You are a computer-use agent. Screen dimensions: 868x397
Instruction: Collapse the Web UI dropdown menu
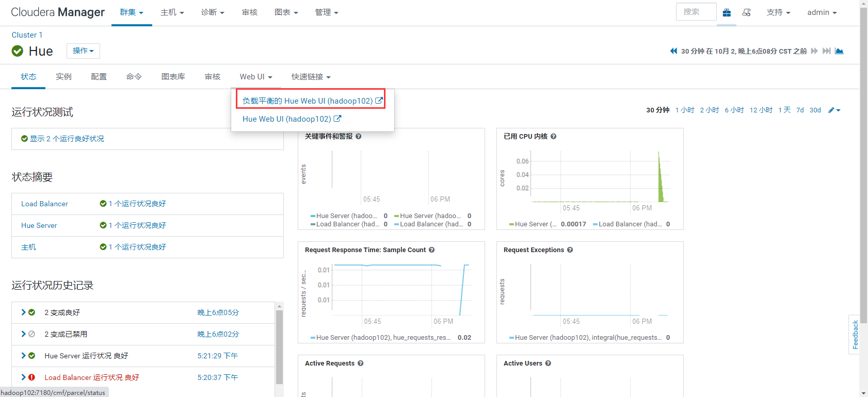pyautogui.click(x=256, y=77)
